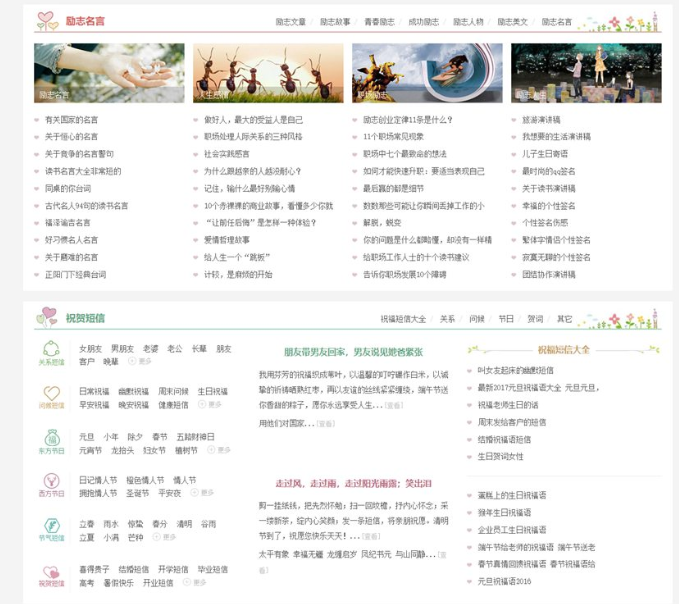Select the 励志美文 tab
Image resolution: width=679 pixels, height=604 pixels.
pyautogui.click(x=512, y=22)
